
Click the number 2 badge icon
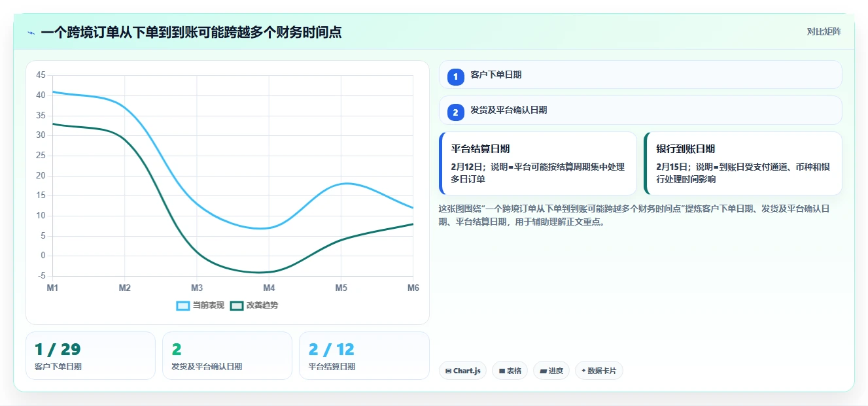455,112
